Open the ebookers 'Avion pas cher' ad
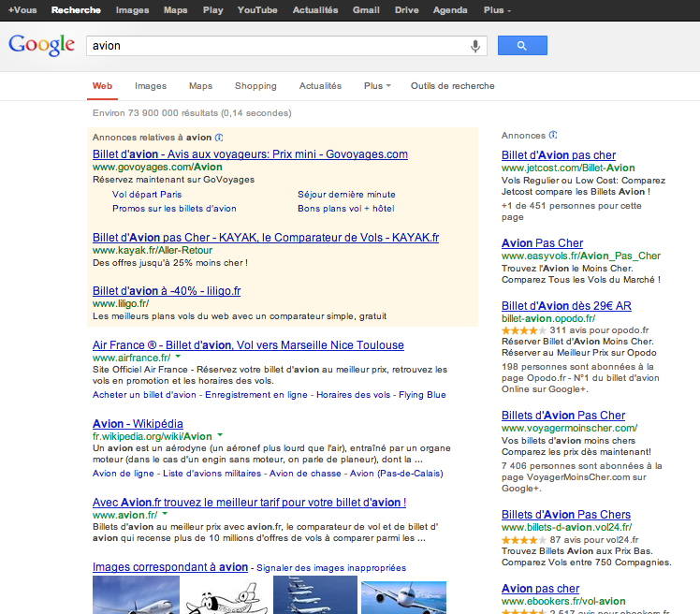The width and height of the screenshot is (700, 614). point(540,589)
